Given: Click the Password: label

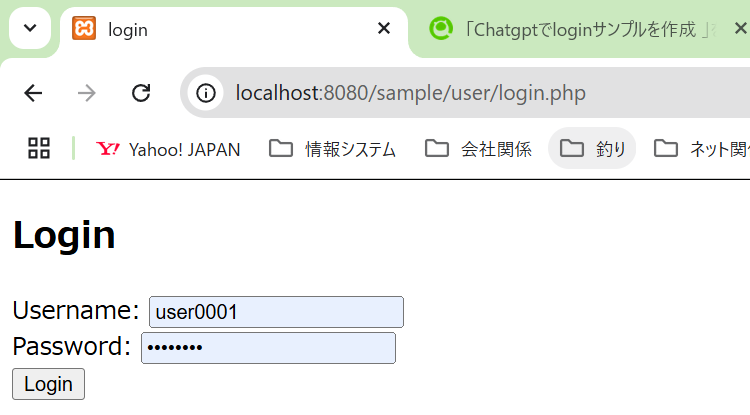Looking at the screenshot, I should pyautogui.click(x=72, y=346).
